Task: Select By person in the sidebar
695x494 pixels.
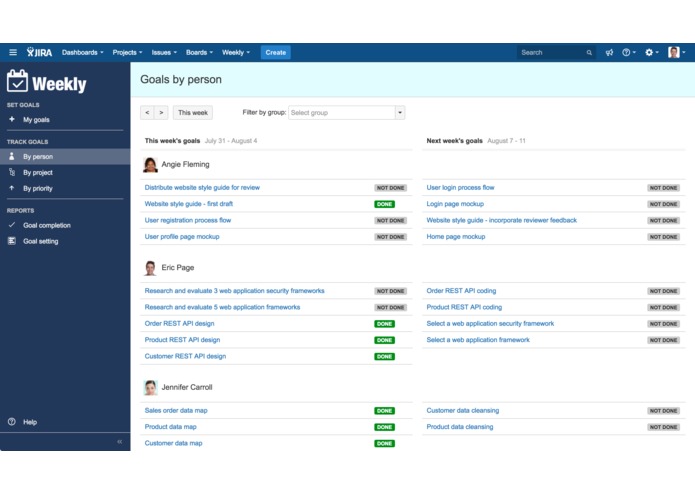Action: tap(65, 156)
